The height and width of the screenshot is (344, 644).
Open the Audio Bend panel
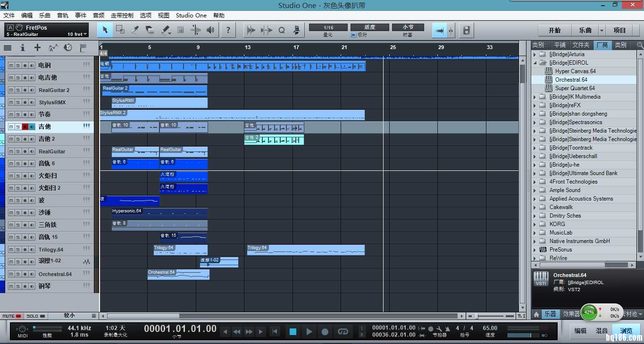click(267, 30)
